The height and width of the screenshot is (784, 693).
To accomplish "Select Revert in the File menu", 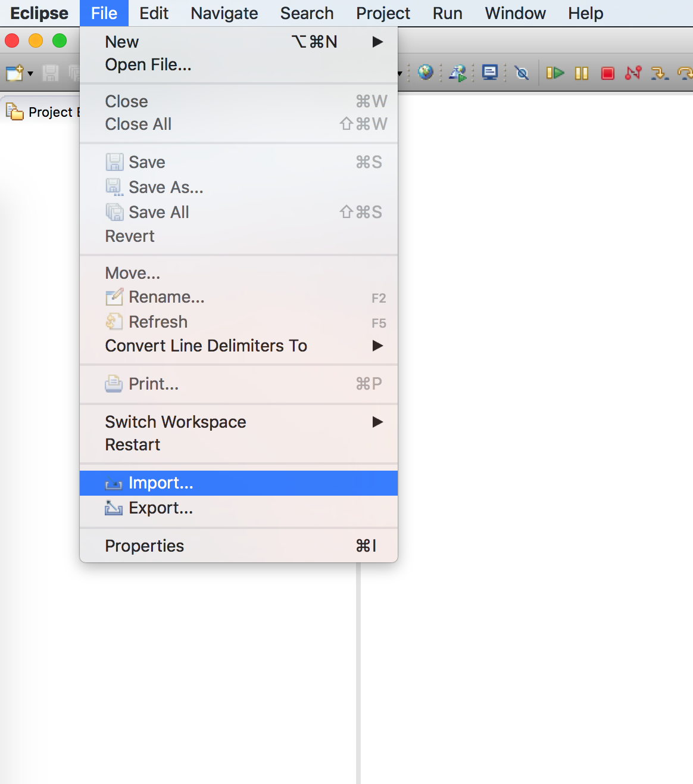I will [x=239, y=236].
